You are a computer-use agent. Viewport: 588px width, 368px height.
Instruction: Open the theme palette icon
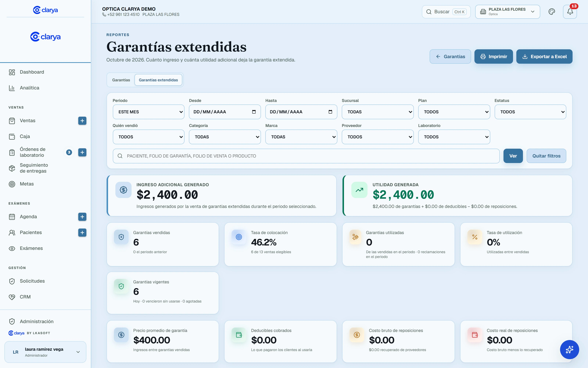[552, 12]
